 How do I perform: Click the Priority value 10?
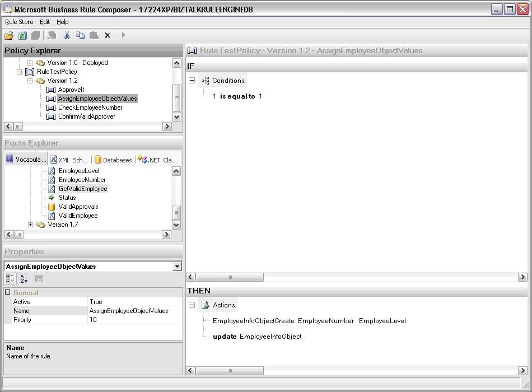pos(135,320)
